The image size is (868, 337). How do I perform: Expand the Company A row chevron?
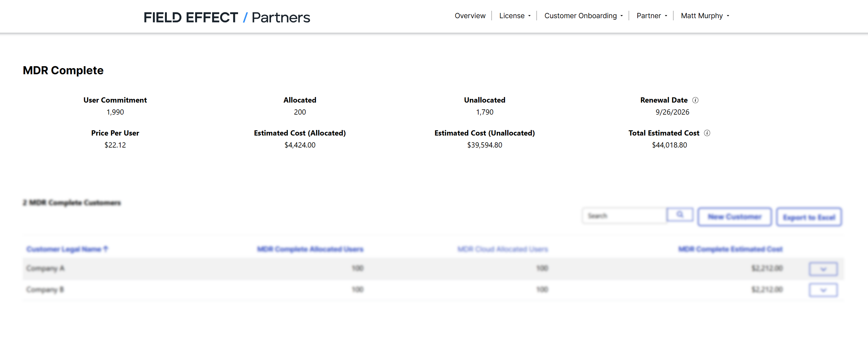(823, 269)
